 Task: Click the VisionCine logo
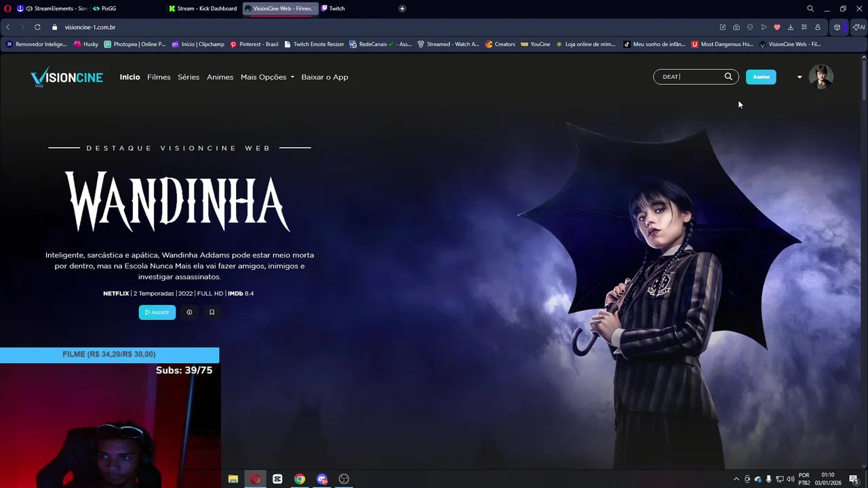click(66, 77)
